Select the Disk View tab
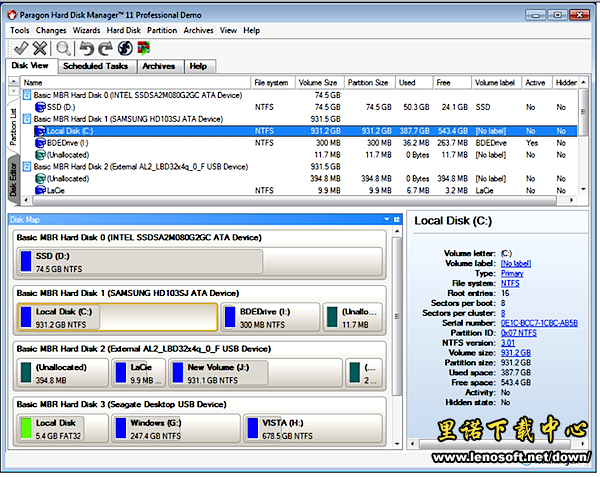The height and width of the screenshot is (477, 600). point(30,65)
